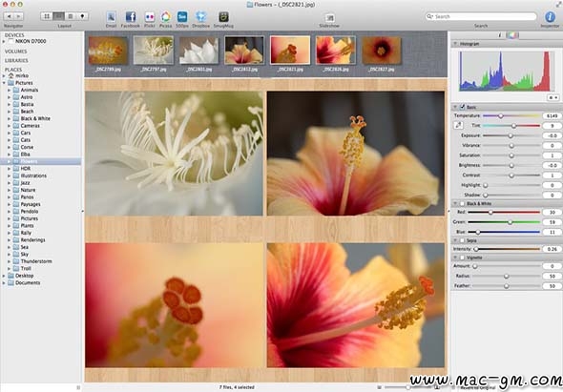
Task: Open the Inspector panel
Action: [550, 17]
